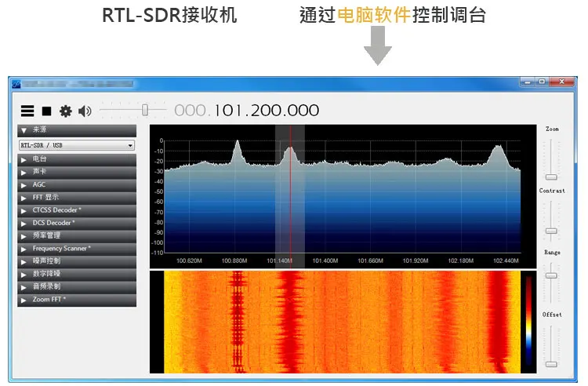Screen dimensions: 588x386
Task: Click the red tuning line in spectrum
Action: point(290,195)
